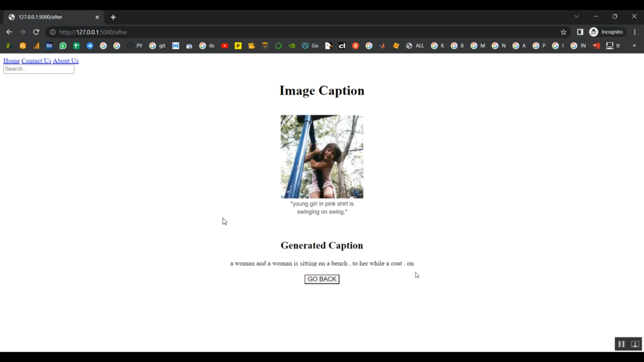Open the Google bookmark labeled A

coord(519,46)
